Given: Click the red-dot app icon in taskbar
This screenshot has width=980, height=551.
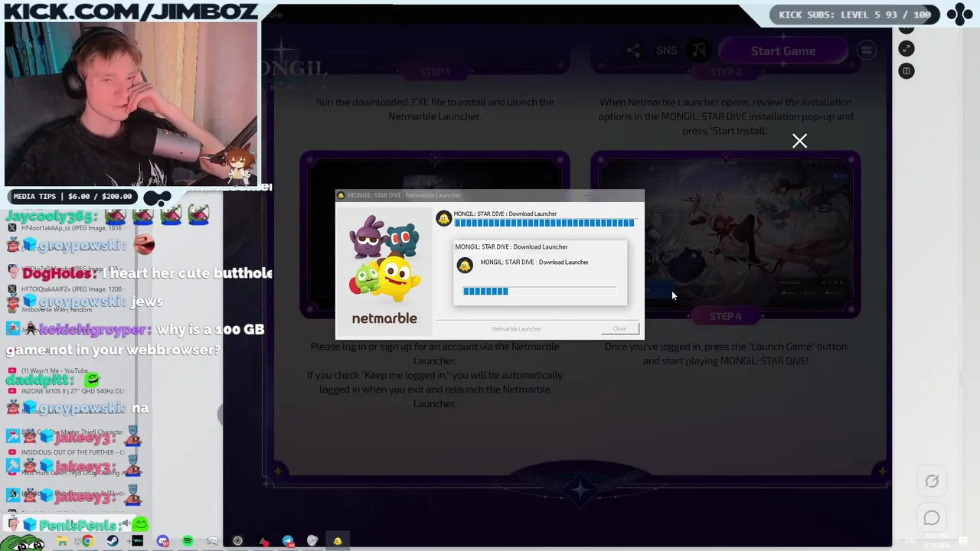Looking at the screenshot, I should 263,542.
